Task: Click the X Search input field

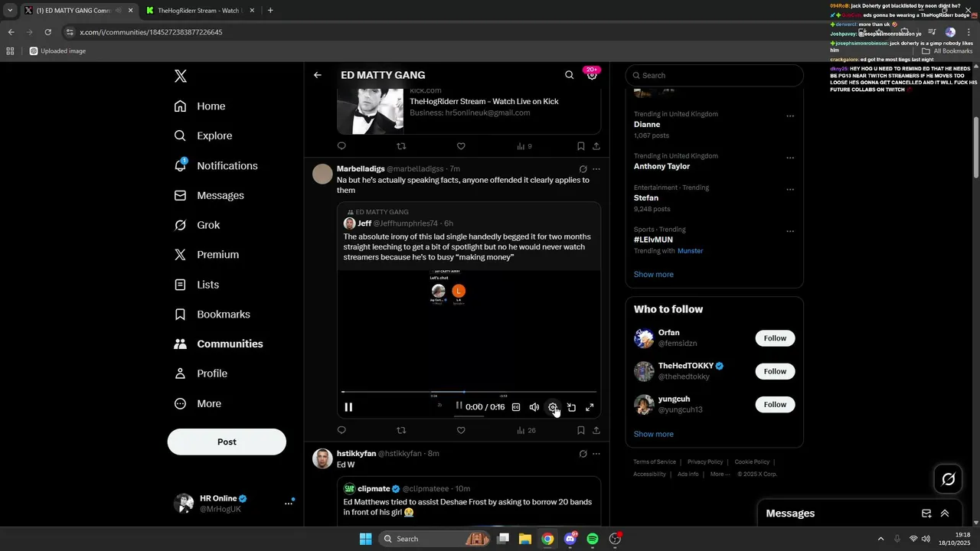Action: coord(714,75)
